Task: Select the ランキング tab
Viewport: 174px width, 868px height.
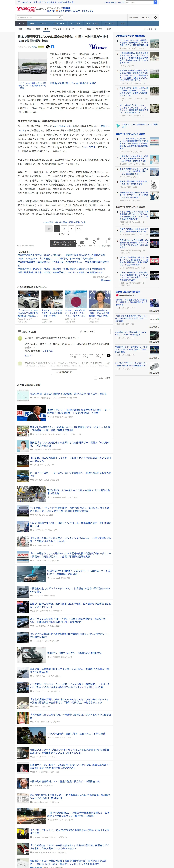Action: (109, 24)
